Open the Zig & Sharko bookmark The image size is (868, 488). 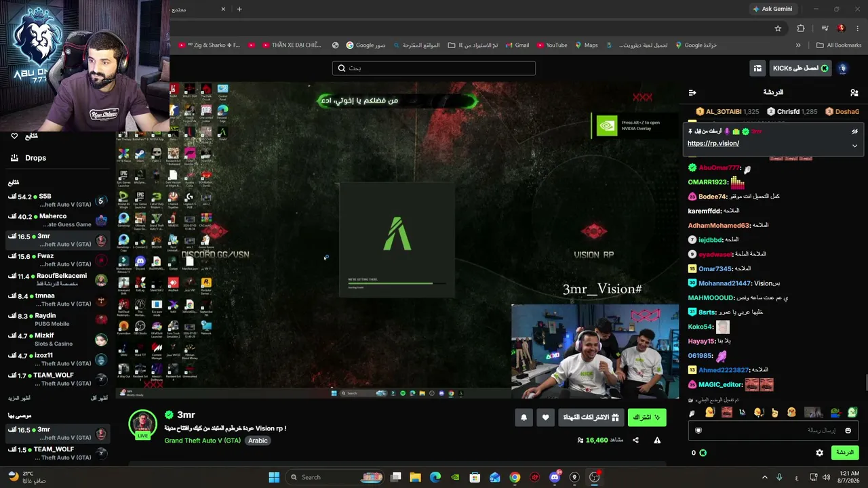click(x=209, y=45)
